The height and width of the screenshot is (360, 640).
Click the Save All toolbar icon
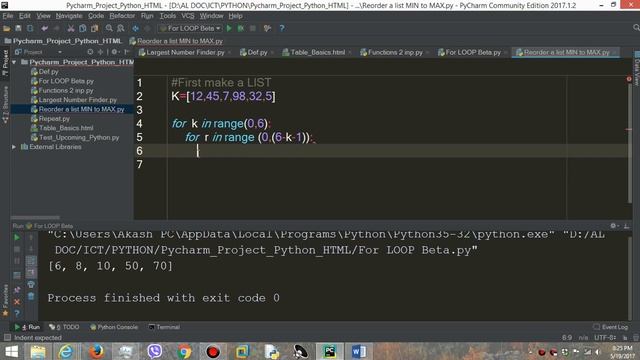(x=18, y=28)
